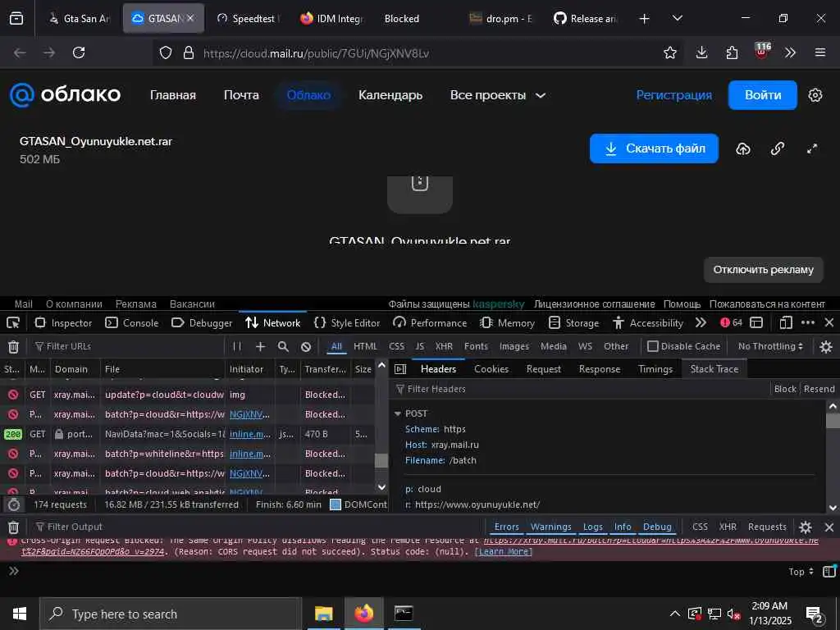Screen dimensions: 840x630
Task: Toggle the Disable Cache checkbox
Action: pos(652,347)
